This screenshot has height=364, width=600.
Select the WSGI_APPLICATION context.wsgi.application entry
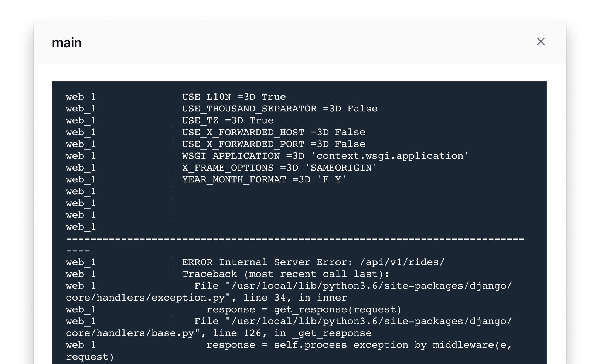click(x=324, y=156)
